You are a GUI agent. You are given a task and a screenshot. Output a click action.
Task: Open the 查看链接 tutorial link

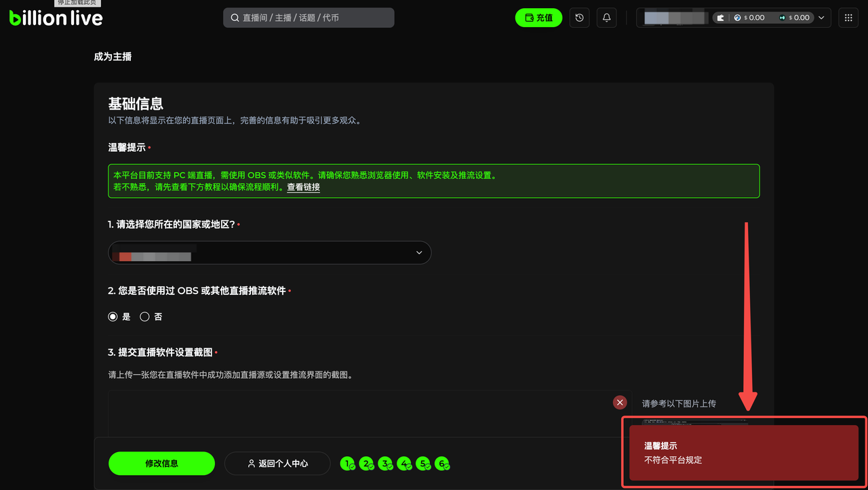[303, 187]
